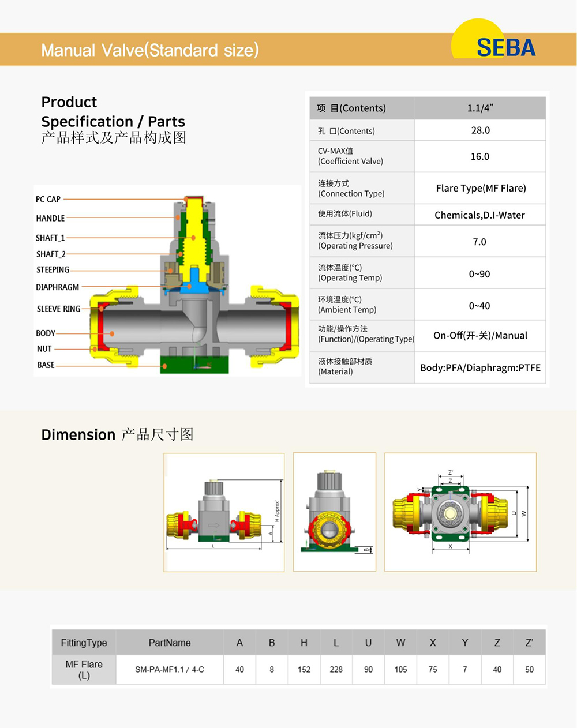This screenshot has height=728, width=577.
Task: Select the green BASE block in the diagram
Action: click(194, 365)
